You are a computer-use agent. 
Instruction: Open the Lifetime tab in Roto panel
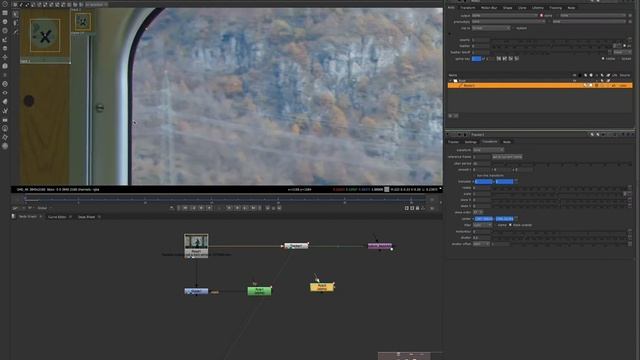click(538, 8)
